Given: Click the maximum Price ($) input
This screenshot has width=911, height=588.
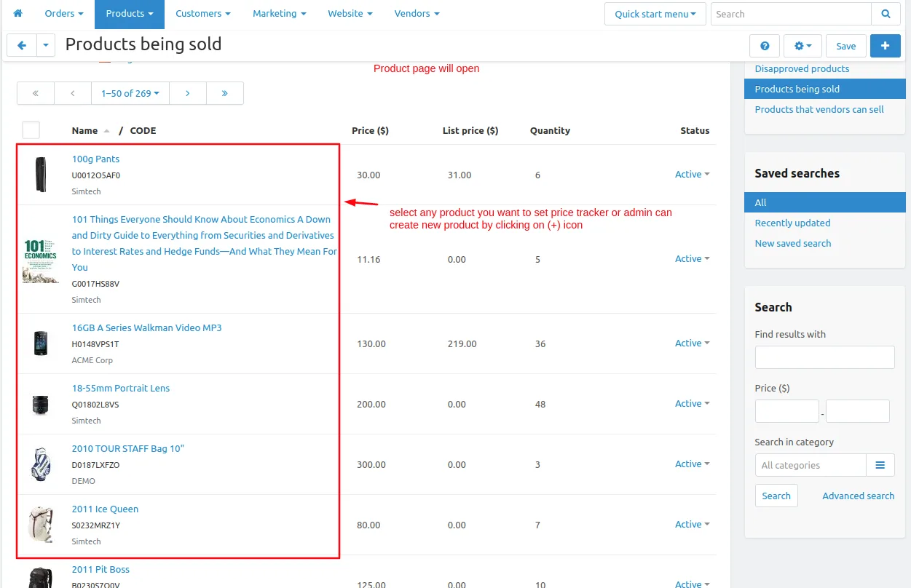Looking at the screenshot, I should tap(858, 411).
